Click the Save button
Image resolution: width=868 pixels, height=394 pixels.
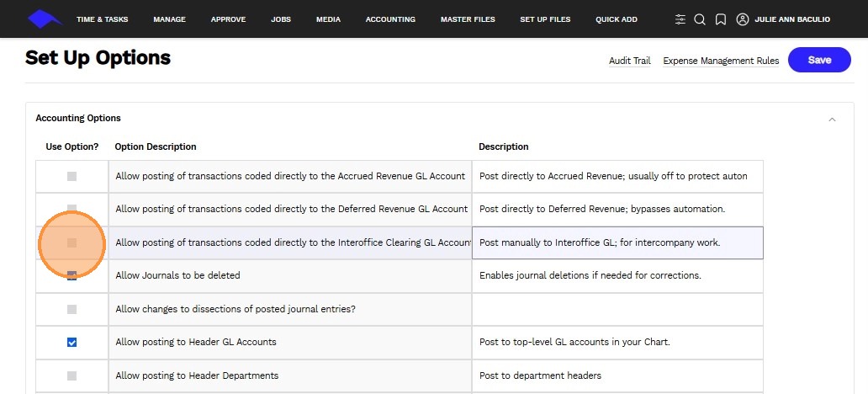coord(819,60)
